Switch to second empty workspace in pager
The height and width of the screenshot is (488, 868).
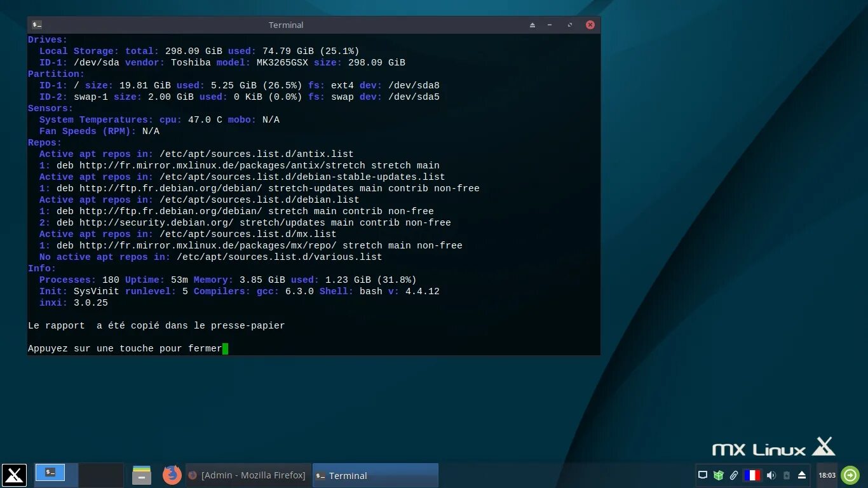coord(101,475)
